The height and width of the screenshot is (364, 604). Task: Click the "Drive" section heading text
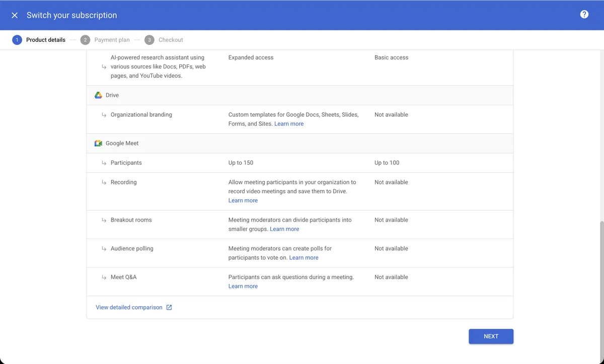(112, 95)
